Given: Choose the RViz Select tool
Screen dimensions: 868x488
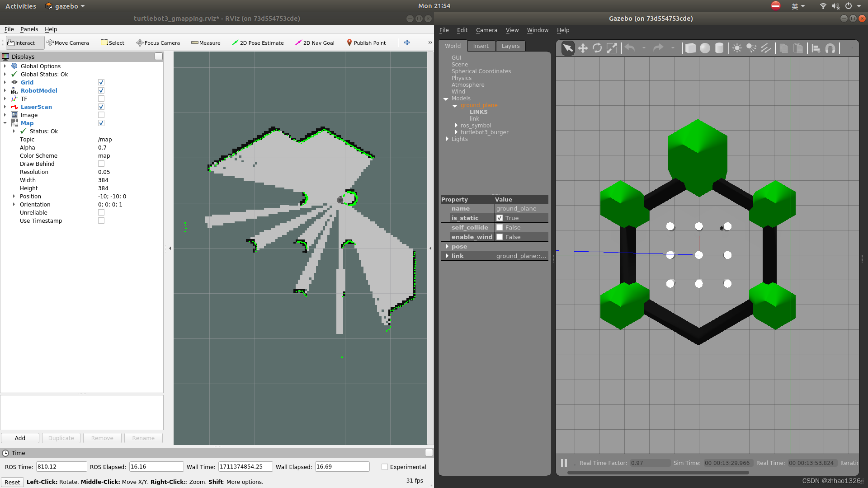Looking at the screenshot, I should click(x=113, y=43).
